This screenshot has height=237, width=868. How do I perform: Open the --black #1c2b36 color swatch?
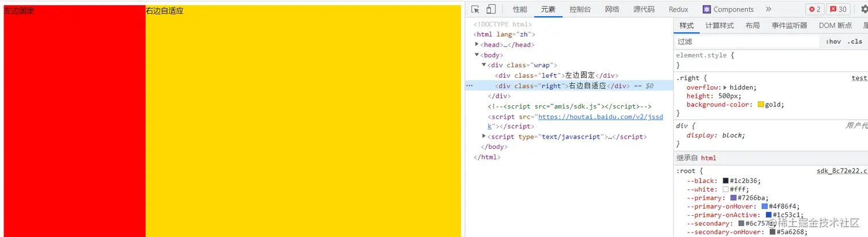(x=726, y=181)
